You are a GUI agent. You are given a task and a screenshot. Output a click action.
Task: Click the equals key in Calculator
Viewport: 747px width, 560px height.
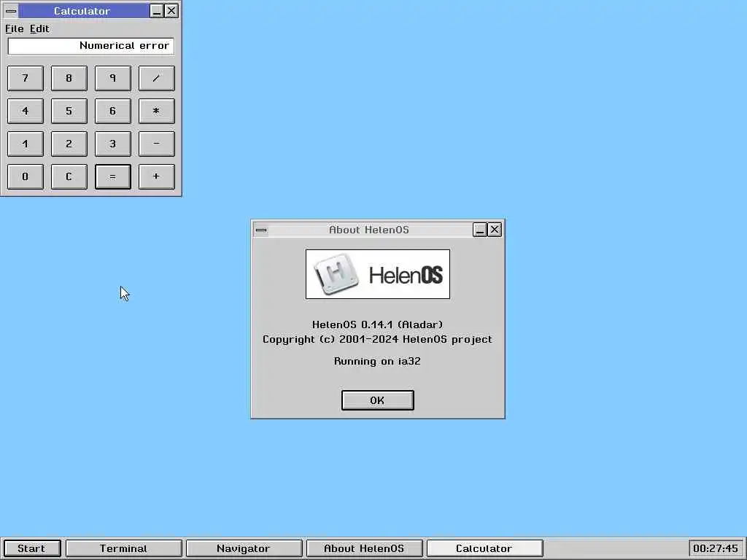[113, 176]
